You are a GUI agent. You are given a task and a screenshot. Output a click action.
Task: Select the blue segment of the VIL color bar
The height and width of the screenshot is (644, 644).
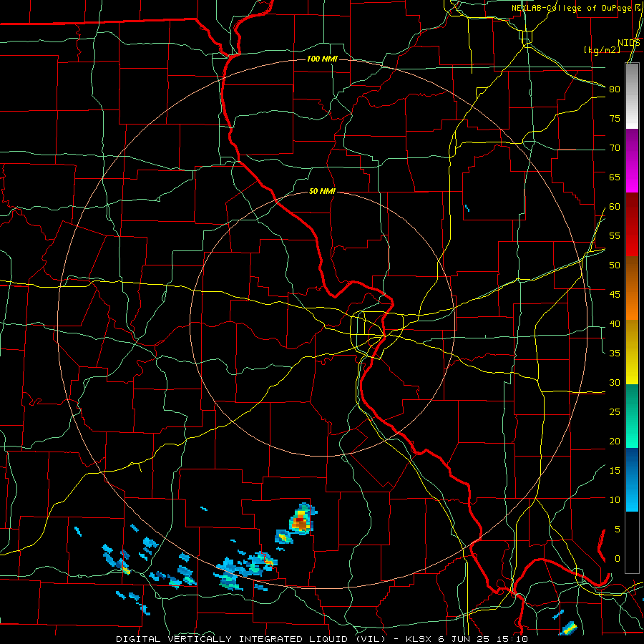(x=632, y=479)
